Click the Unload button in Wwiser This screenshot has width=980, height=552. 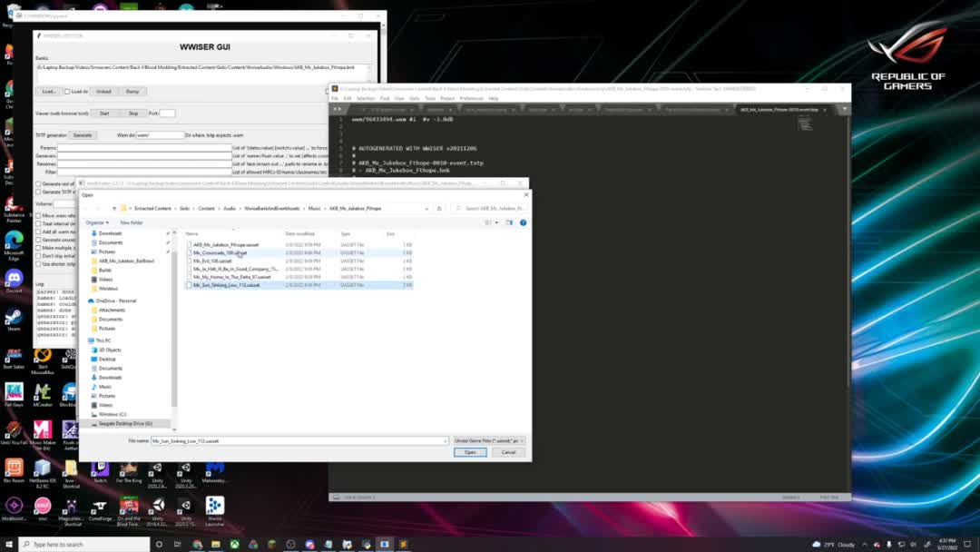coord(103,92)
